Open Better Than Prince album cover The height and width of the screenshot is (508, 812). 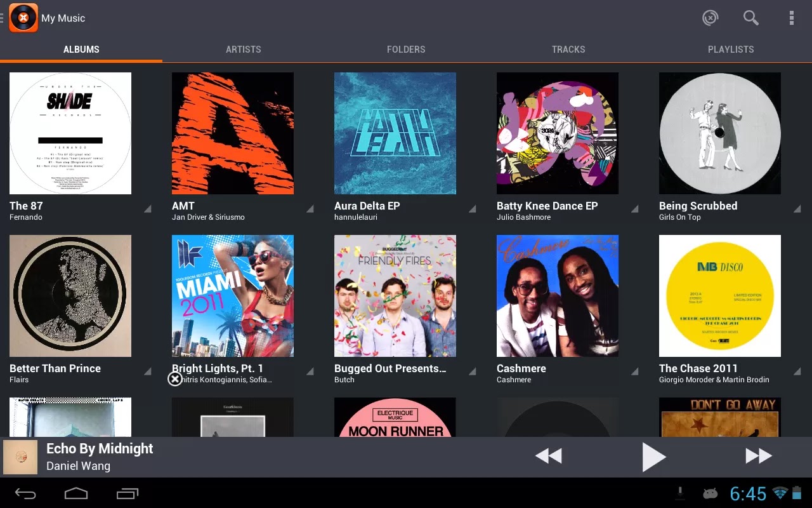point(70,296)
